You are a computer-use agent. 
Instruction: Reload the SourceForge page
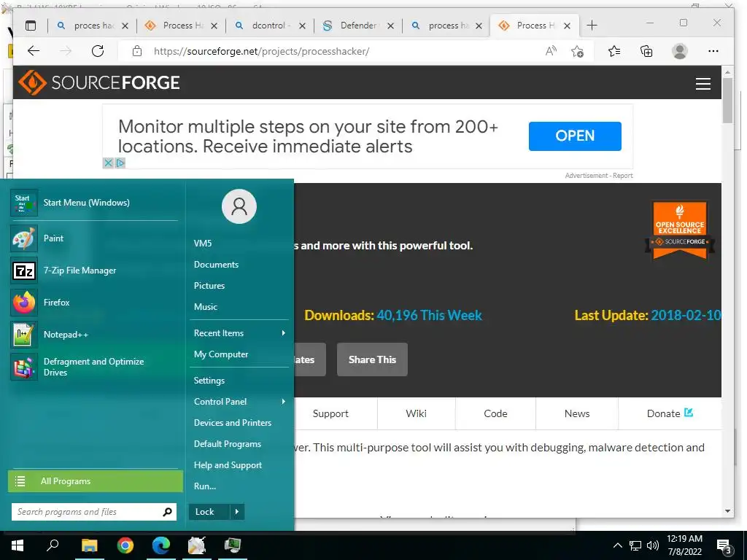[98, 51]
